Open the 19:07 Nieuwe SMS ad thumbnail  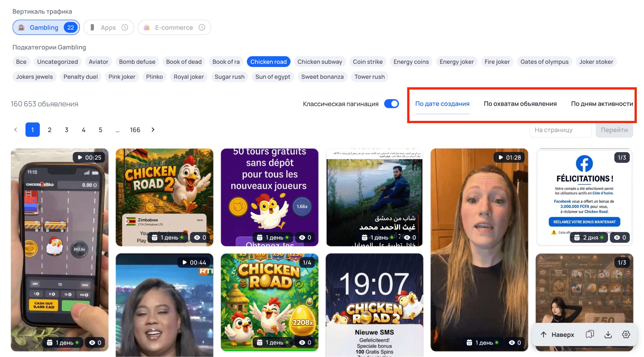pos(375,305)
